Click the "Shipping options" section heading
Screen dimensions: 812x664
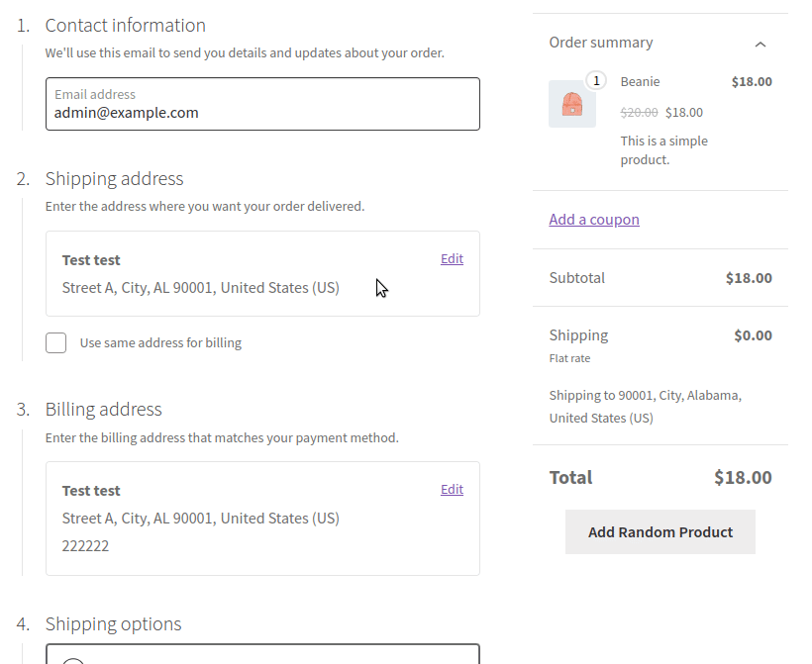point(113,624)
